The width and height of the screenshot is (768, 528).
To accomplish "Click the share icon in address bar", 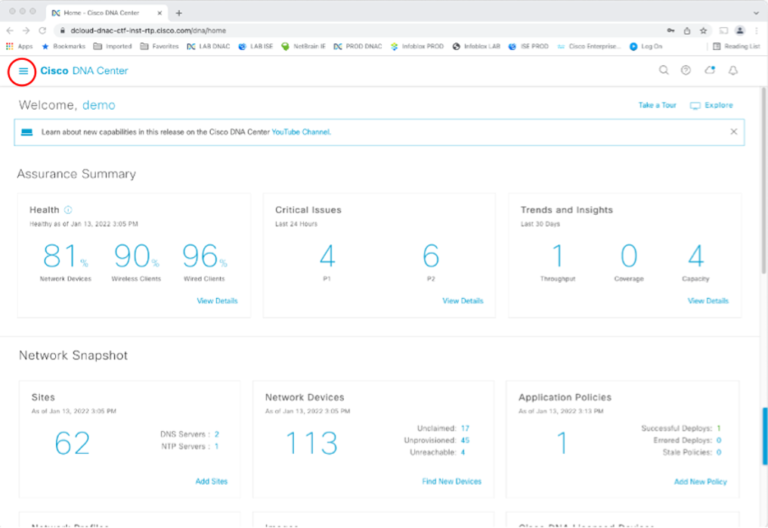I will (x=687, y=30).
